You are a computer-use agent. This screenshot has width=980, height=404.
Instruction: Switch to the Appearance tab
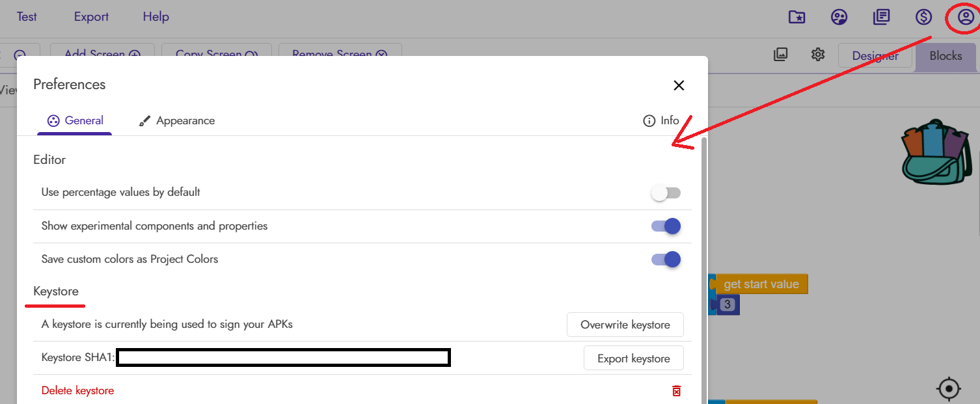(177, 121)
